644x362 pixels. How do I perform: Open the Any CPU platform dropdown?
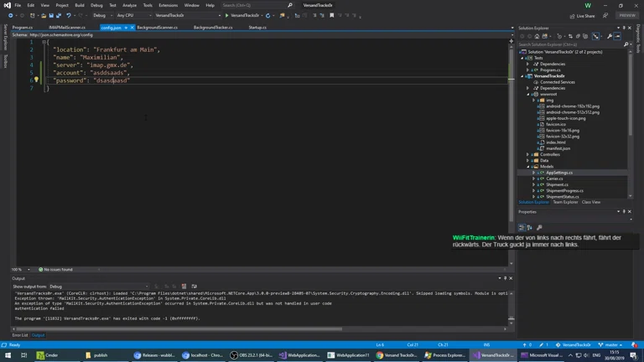(133, 16)
